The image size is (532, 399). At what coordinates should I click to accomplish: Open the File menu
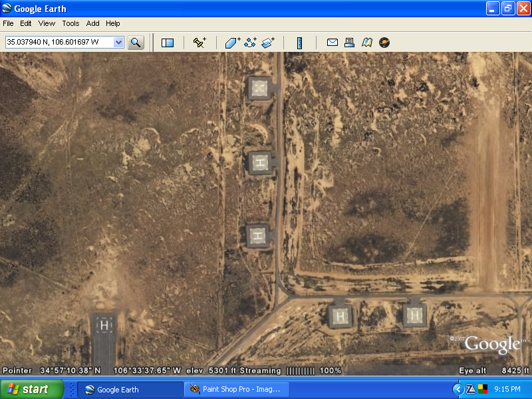8,23
